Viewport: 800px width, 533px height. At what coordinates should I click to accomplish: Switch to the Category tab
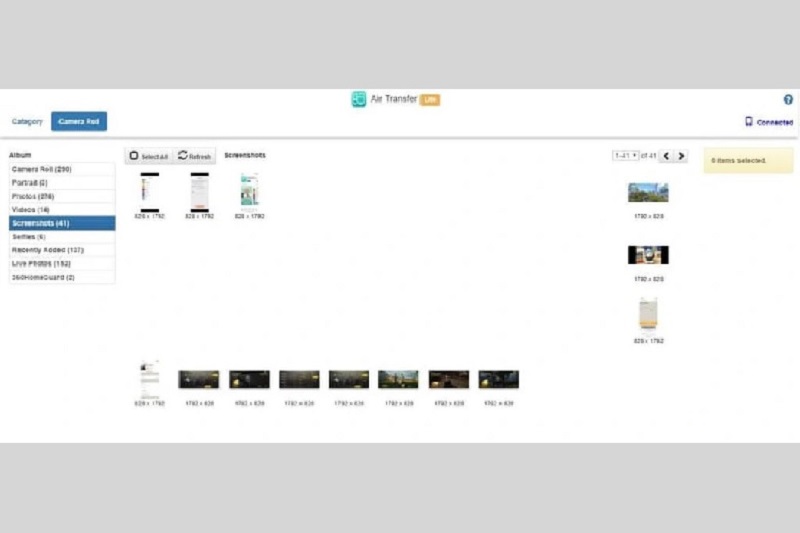click(27, 122)
